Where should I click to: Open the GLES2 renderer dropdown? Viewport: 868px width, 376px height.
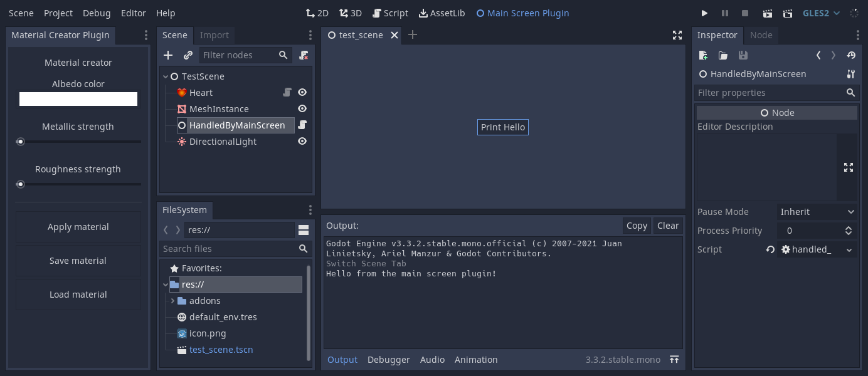[820, 13]
